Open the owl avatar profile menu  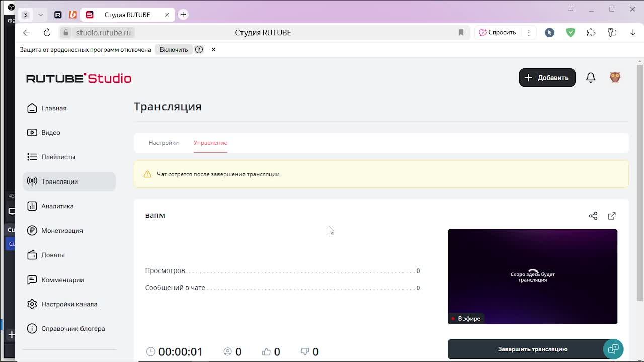point(615,78)
